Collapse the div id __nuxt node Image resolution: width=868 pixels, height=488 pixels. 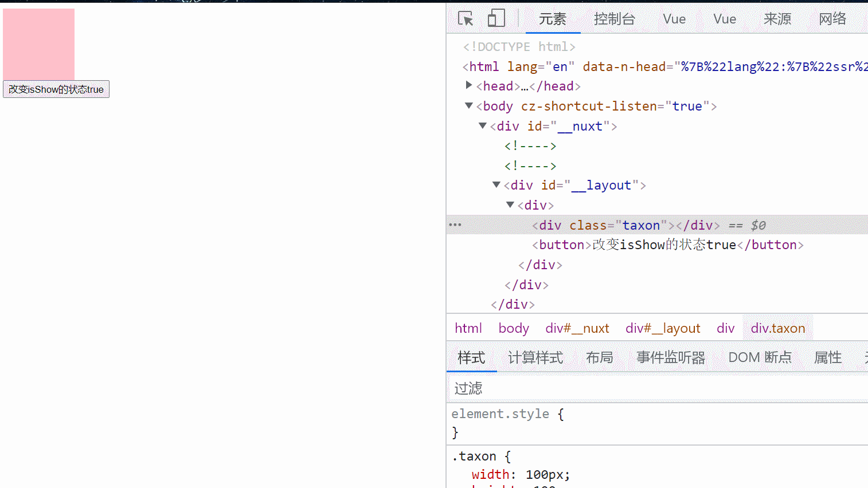coord(483,125)
